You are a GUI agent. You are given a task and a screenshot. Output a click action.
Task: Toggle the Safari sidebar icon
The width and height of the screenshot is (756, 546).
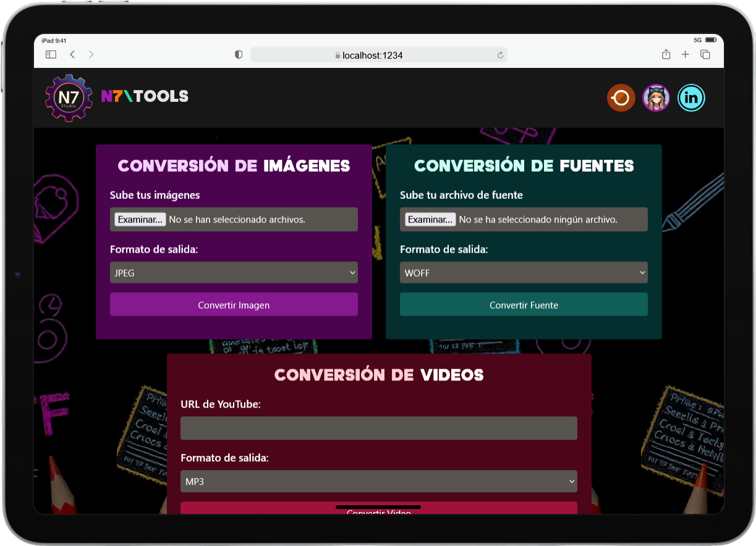point(51,55)
